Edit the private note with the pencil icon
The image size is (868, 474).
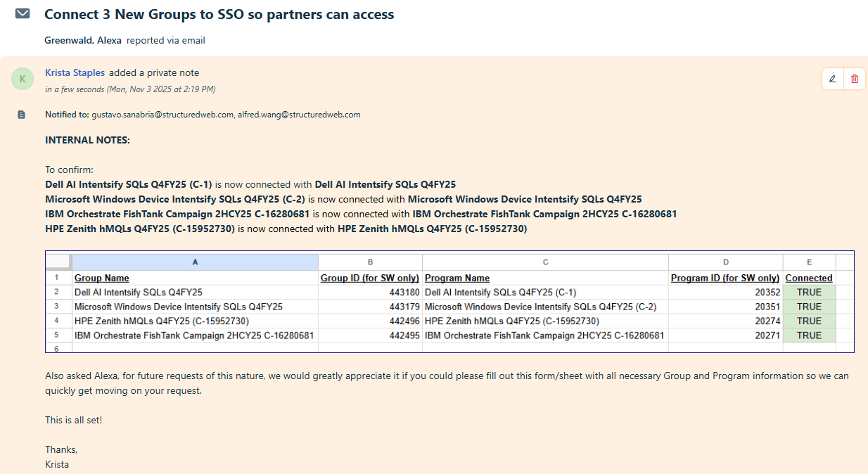833,79
